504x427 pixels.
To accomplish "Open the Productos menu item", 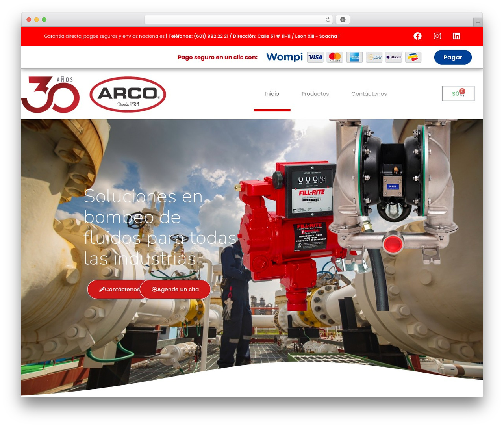I will 315,94.
